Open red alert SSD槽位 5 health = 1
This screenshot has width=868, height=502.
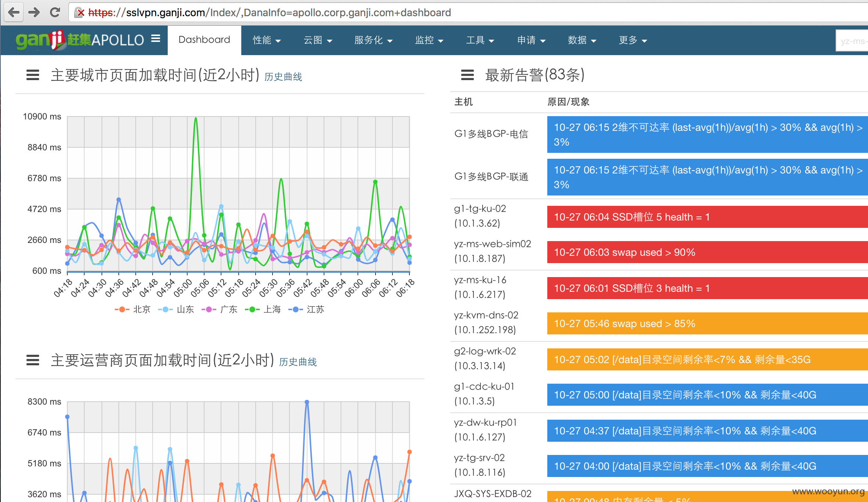(708, 217)
